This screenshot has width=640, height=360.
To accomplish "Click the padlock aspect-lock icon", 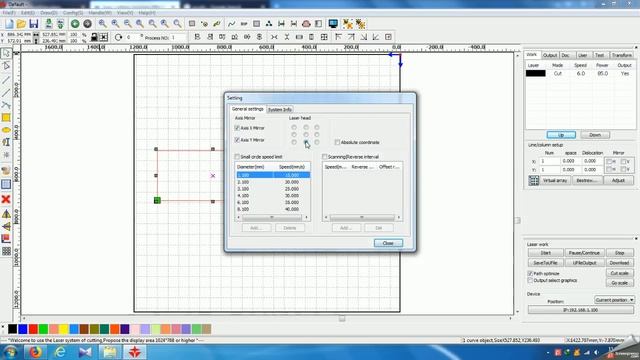I will click(94, 37).
